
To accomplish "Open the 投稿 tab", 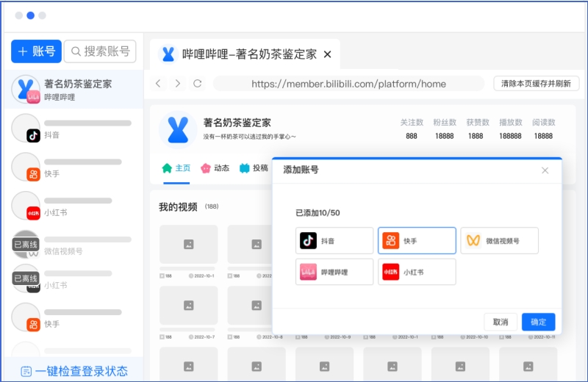I will [254, 168].
